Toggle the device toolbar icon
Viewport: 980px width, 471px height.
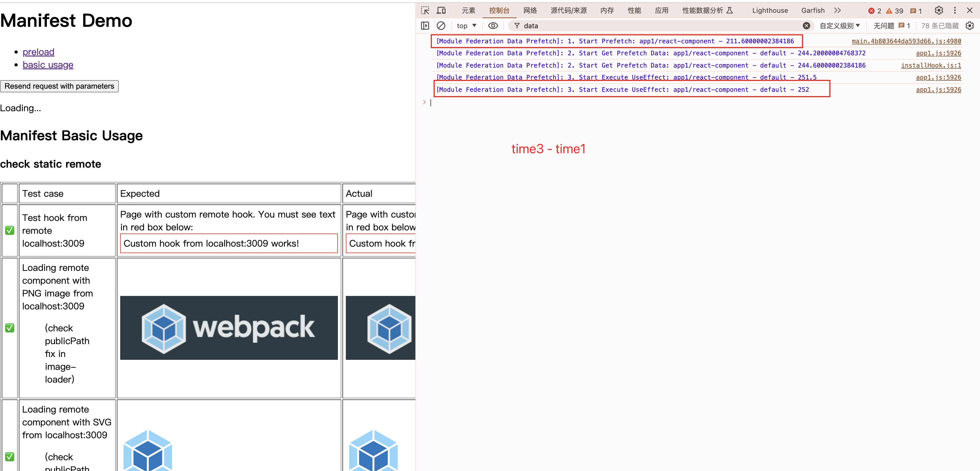(x=441, y=10)
